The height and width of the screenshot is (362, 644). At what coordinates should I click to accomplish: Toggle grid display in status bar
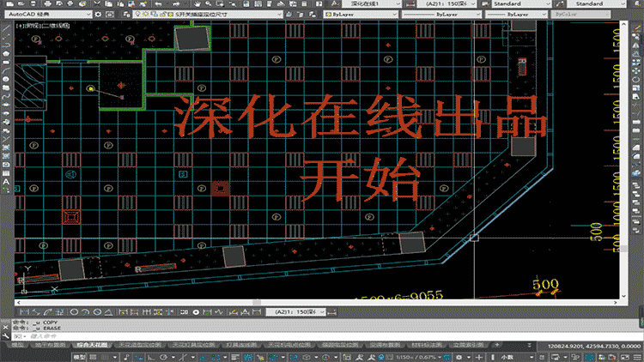[x=93, y=357]
